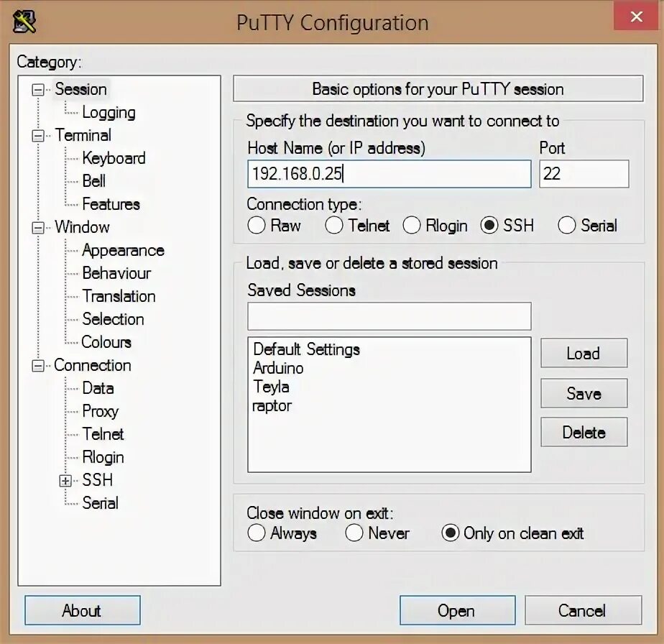Focus the Port input field

[x=584, y=174]
